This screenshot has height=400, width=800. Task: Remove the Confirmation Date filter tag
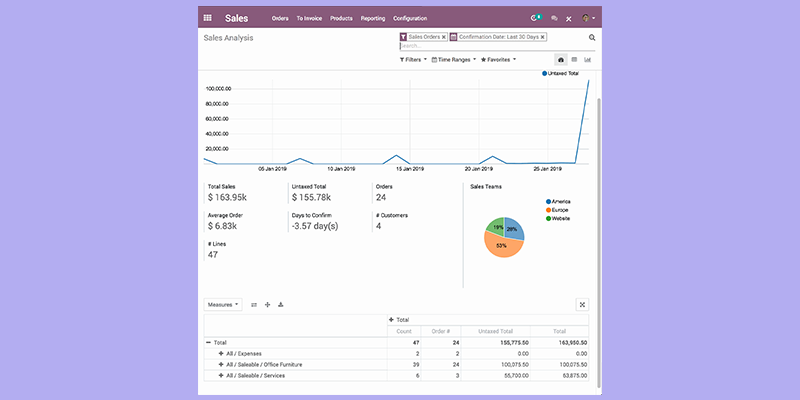point(542,37)
